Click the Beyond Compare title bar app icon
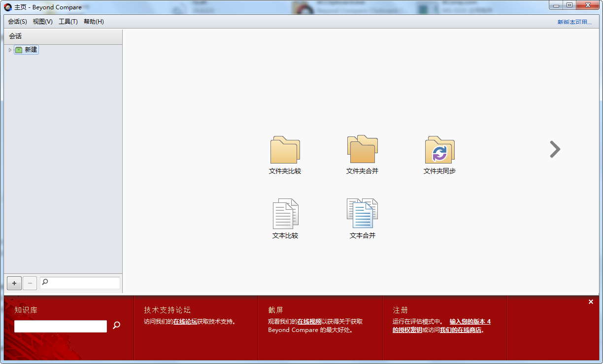 [x=8, y=7]
